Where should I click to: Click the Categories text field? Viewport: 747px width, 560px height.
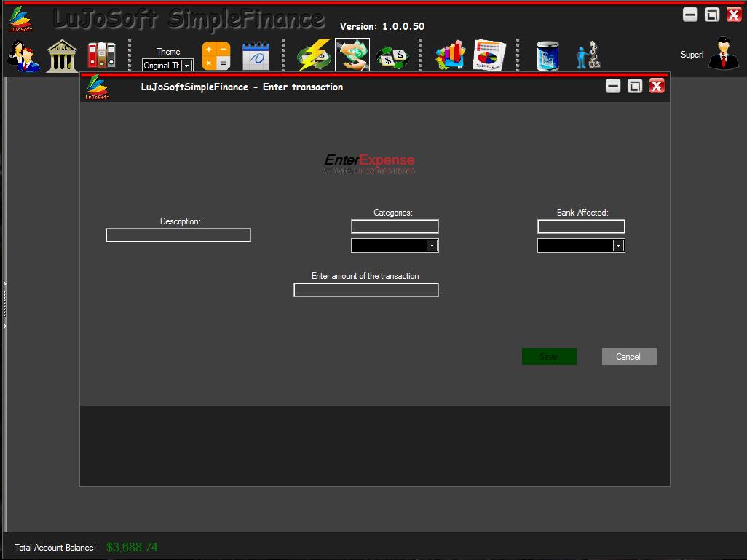[x=395, y=226]
